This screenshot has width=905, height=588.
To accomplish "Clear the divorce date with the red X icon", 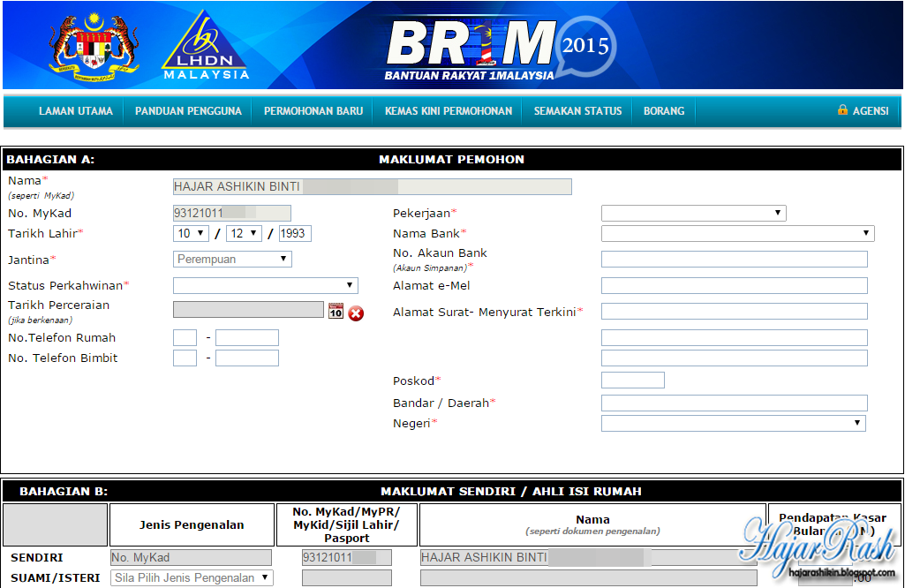I will coord(356,313).
